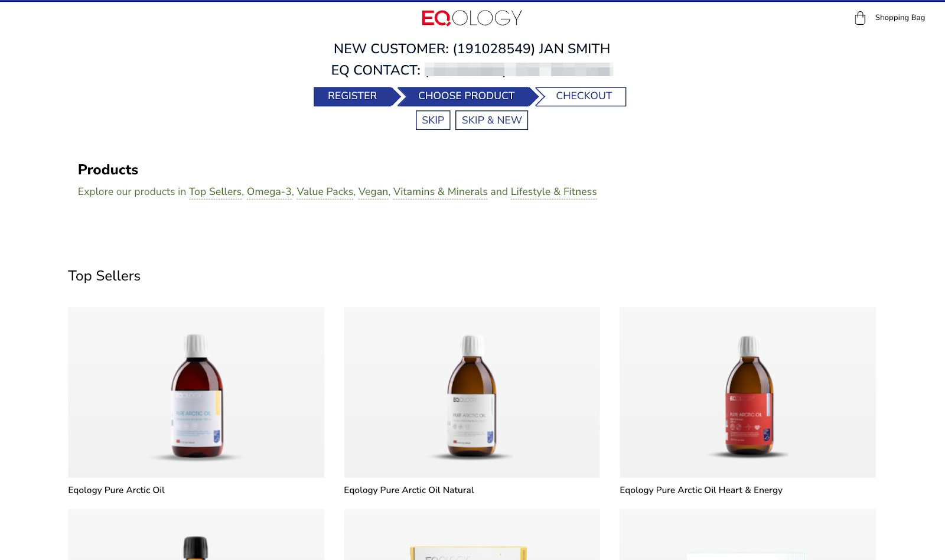
Task: Open the shopping bag icon
Action: [860, 18]
